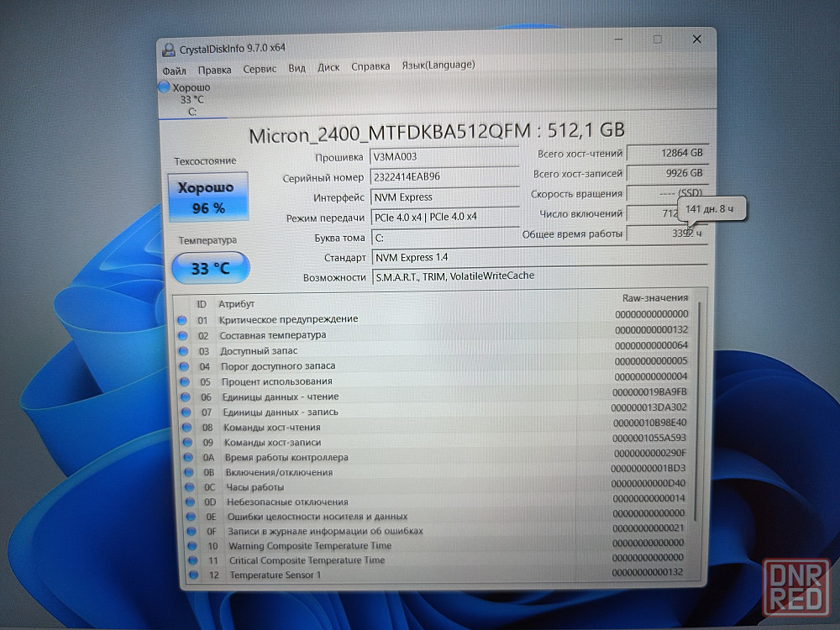
Task: Open the Диск menu
Action: coord(328,67)
